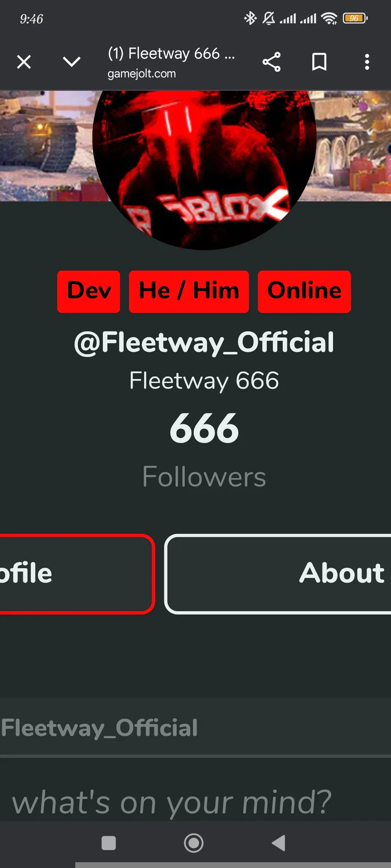The image size is (391, 868).
Task: Open the @Fleetway_Official username
Action: [204, 342]
